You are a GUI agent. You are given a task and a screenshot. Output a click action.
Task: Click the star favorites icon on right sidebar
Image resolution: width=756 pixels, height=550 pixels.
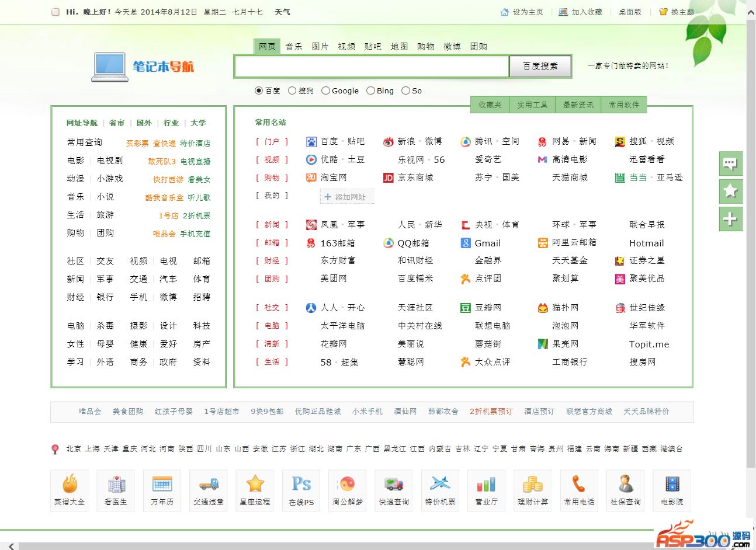(730, 192)
